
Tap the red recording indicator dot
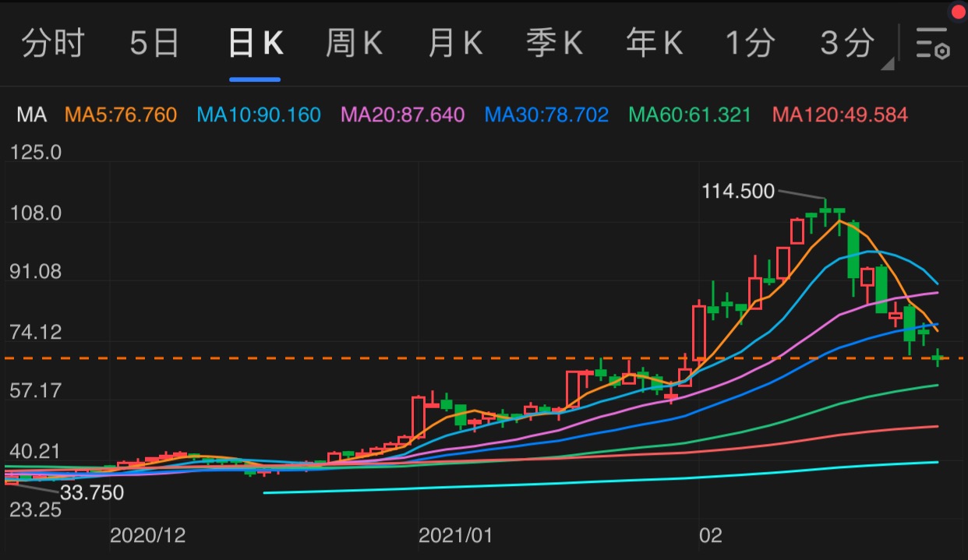pos(958,11)
